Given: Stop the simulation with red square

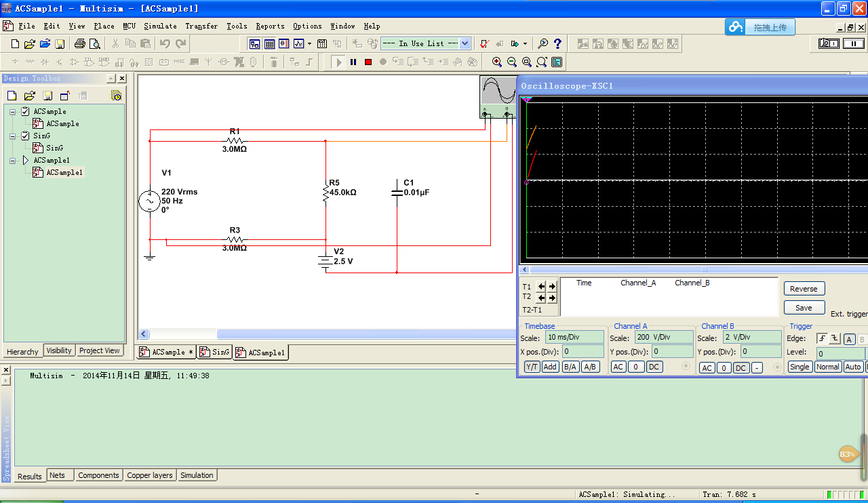Looking at the screenshot, I should 368,62.
